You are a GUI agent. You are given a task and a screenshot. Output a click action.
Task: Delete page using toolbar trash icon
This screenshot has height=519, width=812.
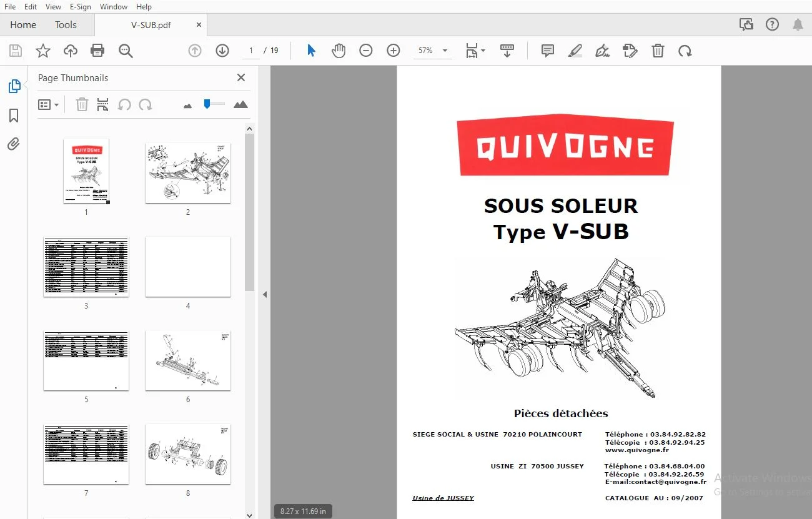click(x=658, y=51)
